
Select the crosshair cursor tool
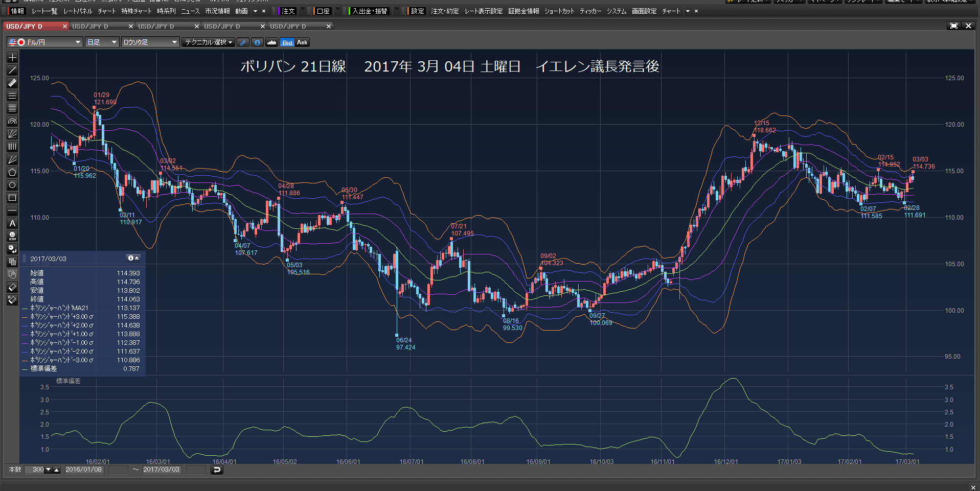point(12,57)
